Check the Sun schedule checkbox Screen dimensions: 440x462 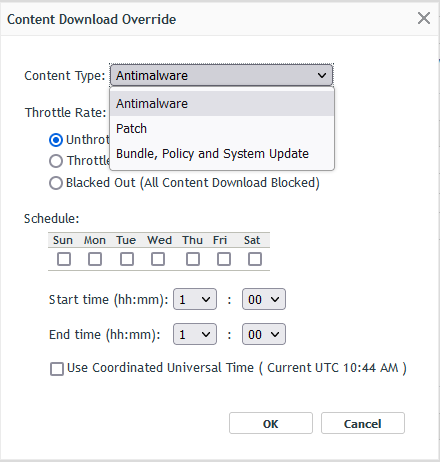pyautogui.click(x=64, y=259)
